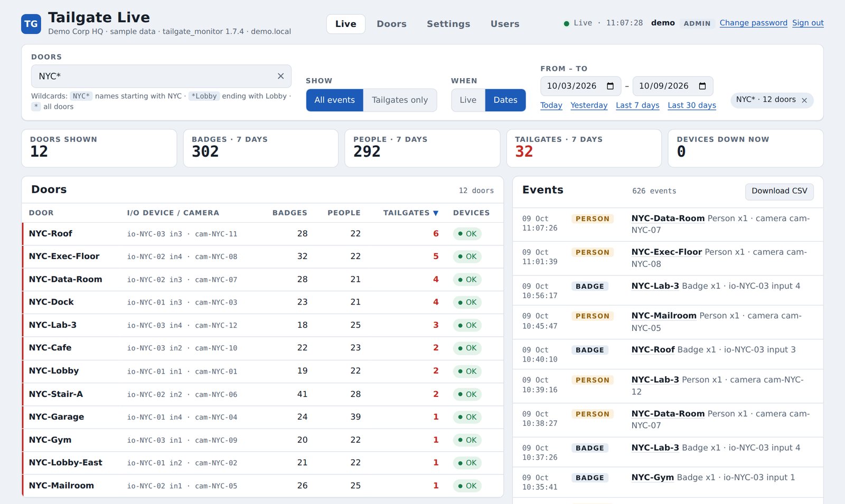The width and height of the screenshot is (845, 504).
Task: Sort the table by People column
Action: pos(344,213)
